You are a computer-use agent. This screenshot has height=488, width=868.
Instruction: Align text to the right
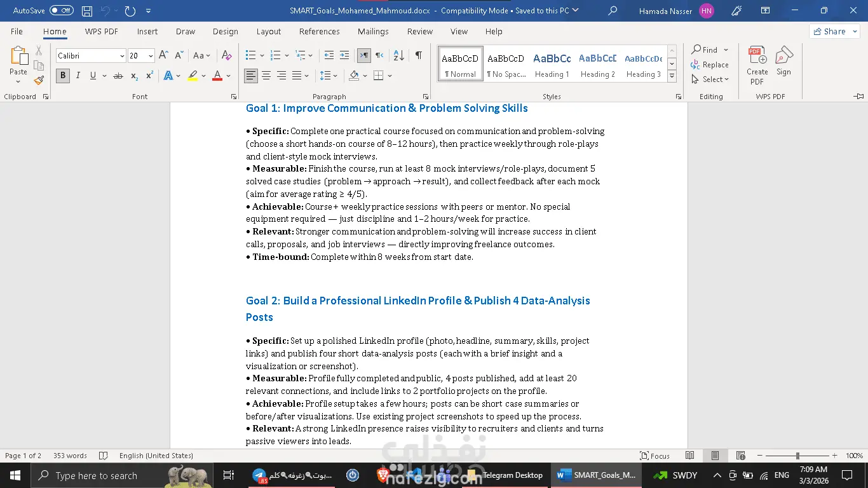(281, 76)
